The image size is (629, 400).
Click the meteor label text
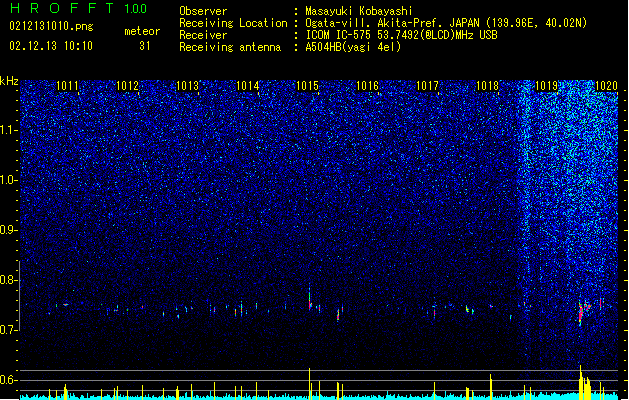[x=142, y=31]
